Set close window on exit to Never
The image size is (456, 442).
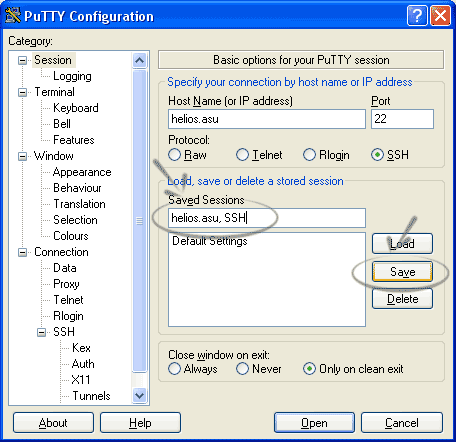click(x=242, y=369)
